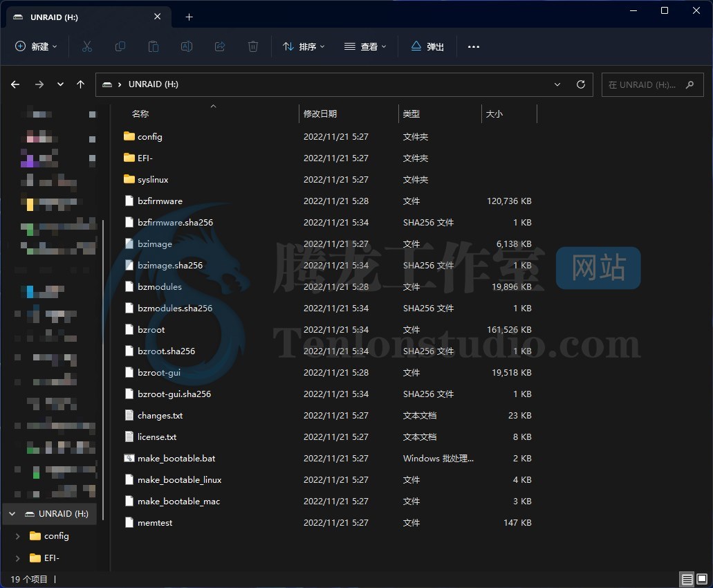
Task: Click UNRAID (H:) path in address bar
Action: click(154, 84)
